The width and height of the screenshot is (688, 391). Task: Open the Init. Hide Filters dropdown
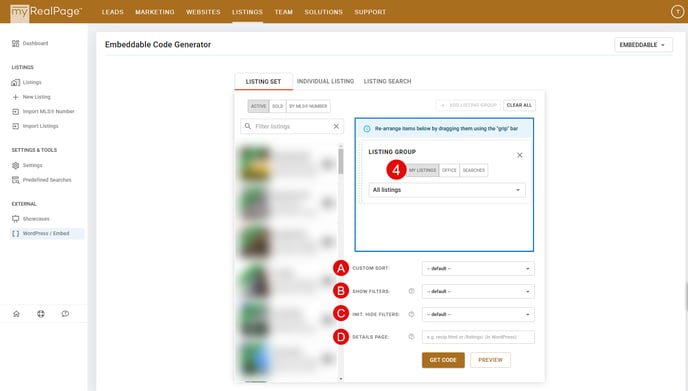[478, 314]
